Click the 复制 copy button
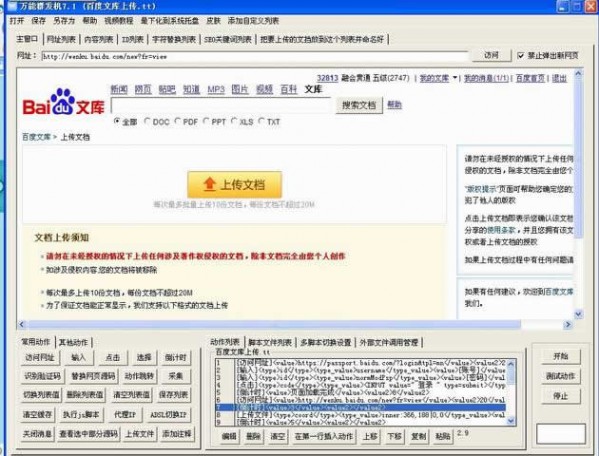Image resolution: width=599 pixels, height=456 pixels. [x=418, y=436]
